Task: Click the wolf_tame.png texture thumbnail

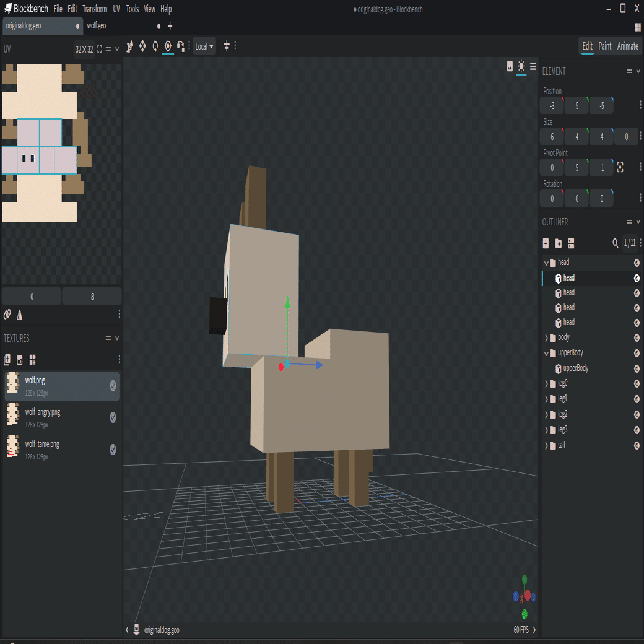Action: tap(13, 446)
